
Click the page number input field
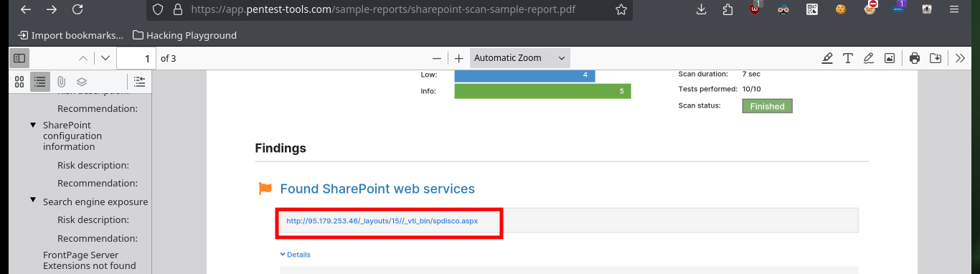136,58
